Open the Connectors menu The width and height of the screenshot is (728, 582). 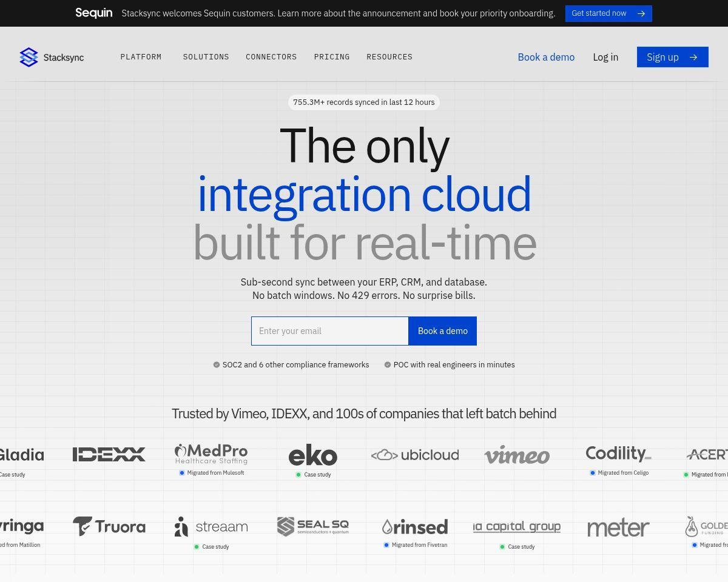click(271, 57)
